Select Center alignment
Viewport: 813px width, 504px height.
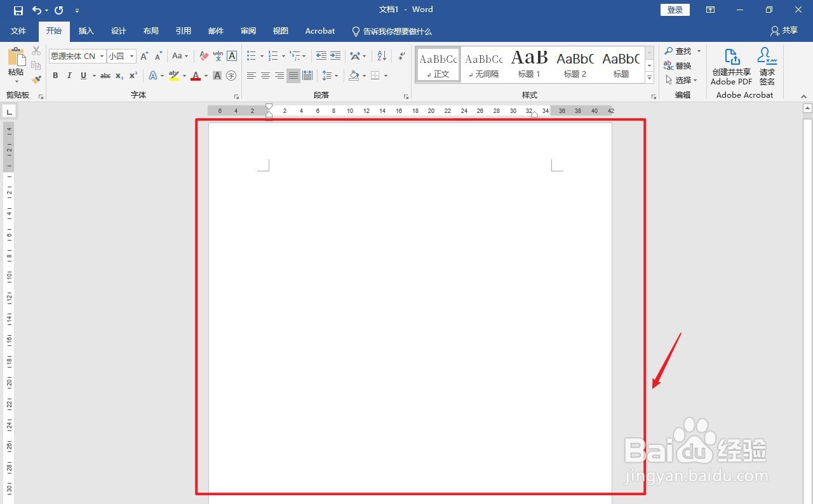[x=265, y=76]
